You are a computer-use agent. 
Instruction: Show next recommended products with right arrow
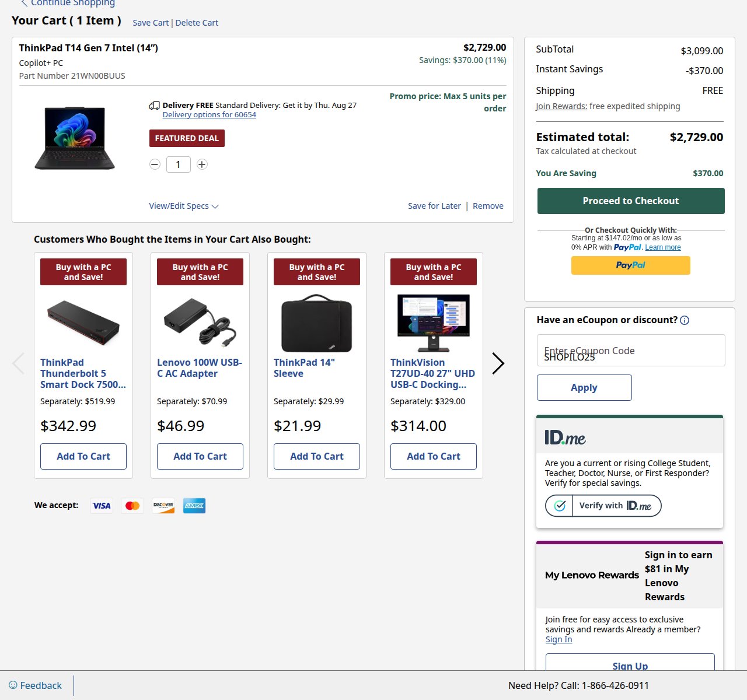click(x=498, y=363)
